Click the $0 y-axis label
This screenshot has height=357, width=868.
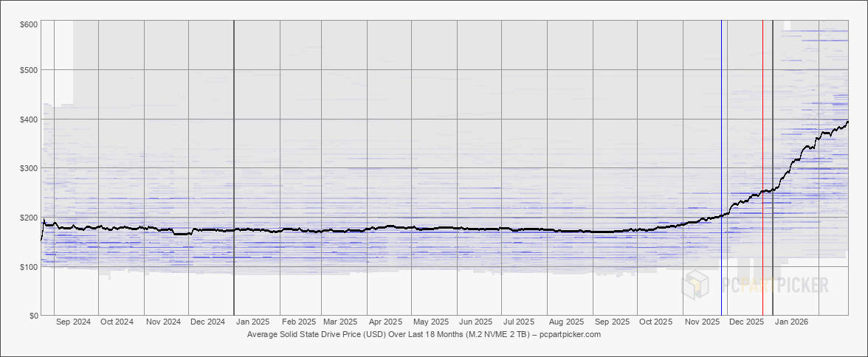32,316
